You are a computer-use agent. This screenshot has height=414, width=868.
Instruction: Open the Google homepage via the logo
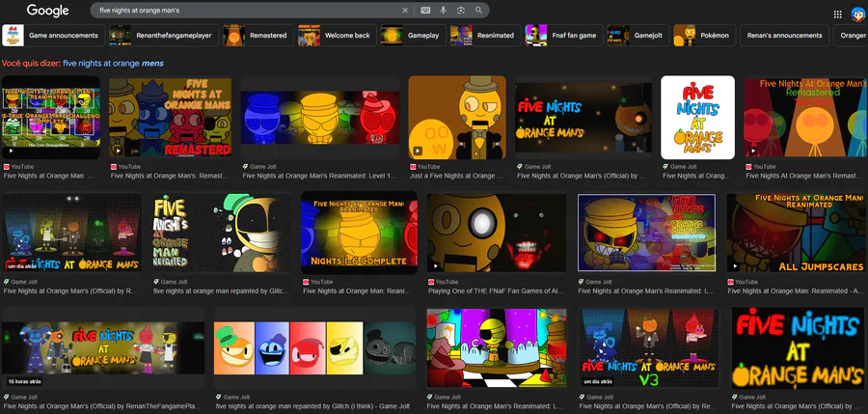[x=47, y=10]
